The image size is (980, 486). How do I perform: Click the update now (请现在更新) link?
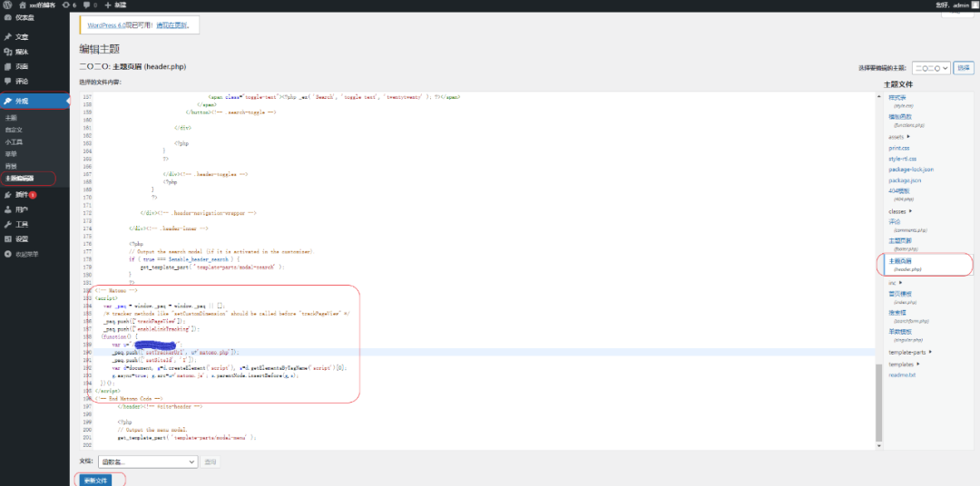tap(171, 25)
